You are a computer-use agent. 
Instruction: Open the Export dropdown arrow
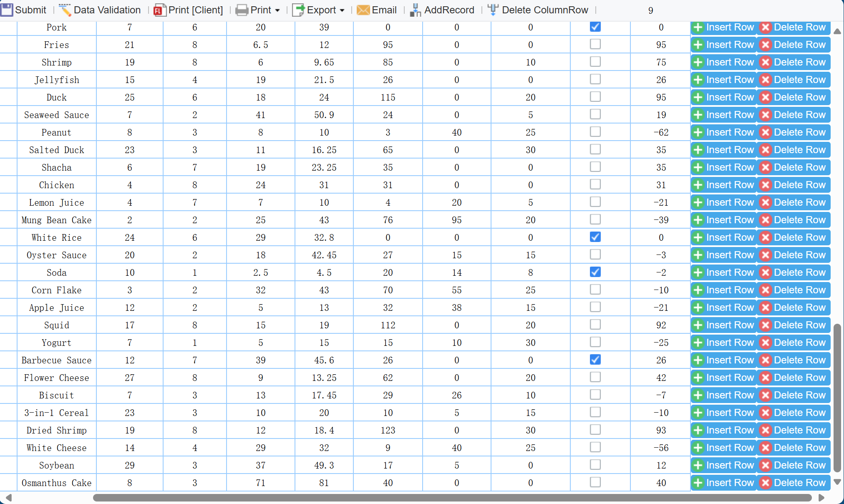point(342,10)
